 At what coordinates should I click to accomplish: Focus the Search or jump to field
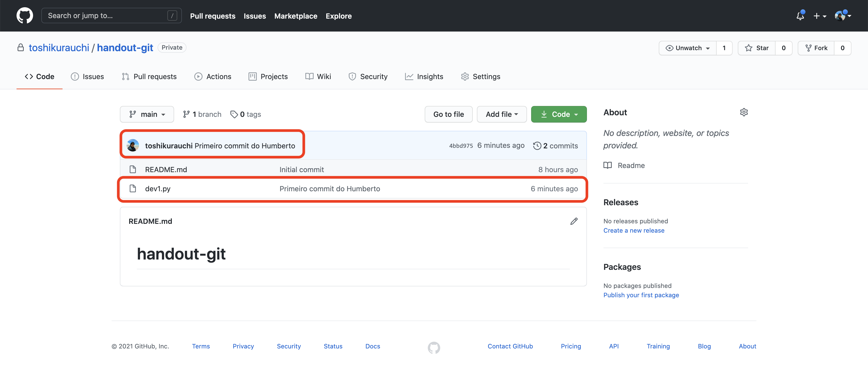[112, 16]
